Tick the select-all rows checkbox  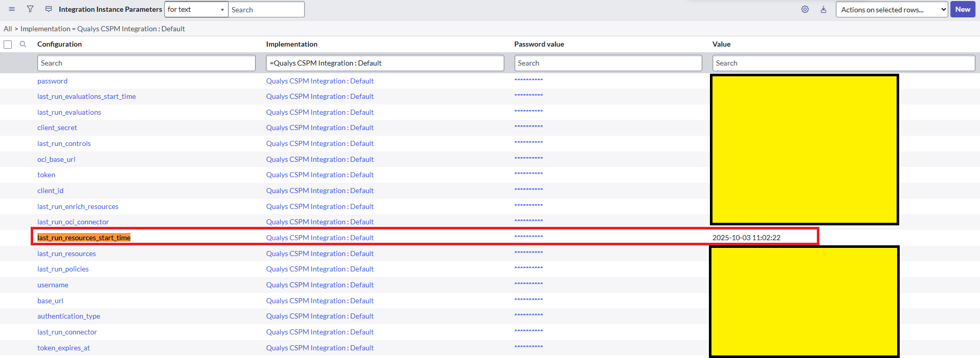(x=8, y=45)
